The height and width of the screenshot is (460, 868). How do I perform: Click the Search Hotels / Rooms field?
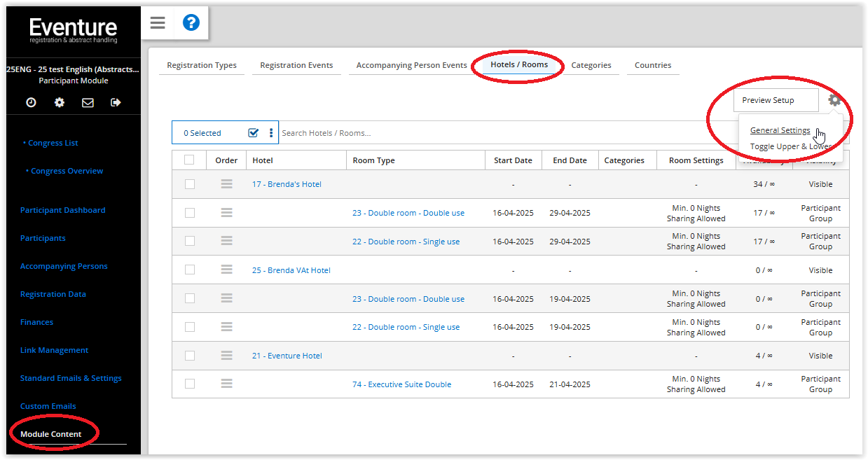[490, 133]
